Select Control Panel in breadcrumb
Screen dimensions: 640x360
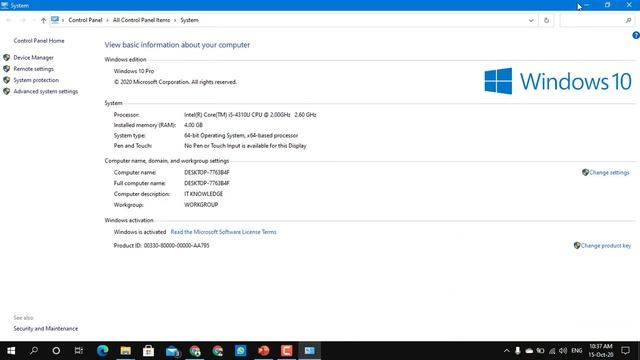[x=85, y=20]
